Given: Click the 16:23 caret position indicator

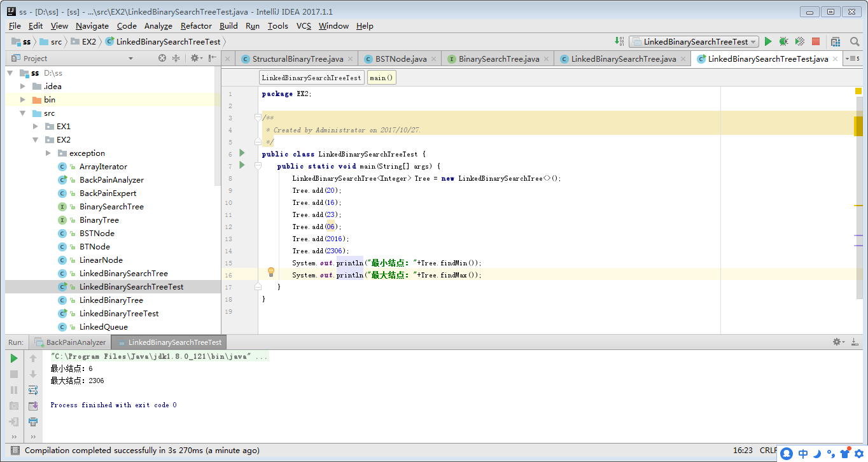Looking at the screenshot, I should click(x=743, y=451).
